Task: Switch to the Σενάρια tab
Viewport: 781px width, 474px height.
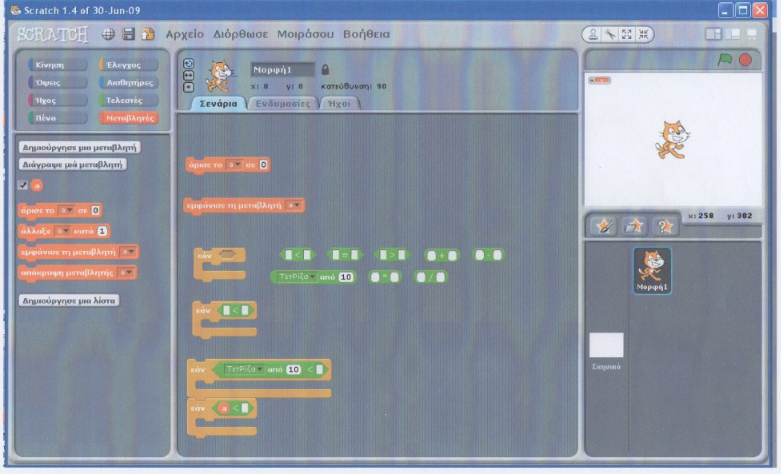Action: pyautogui.click(x=219, y=104)
